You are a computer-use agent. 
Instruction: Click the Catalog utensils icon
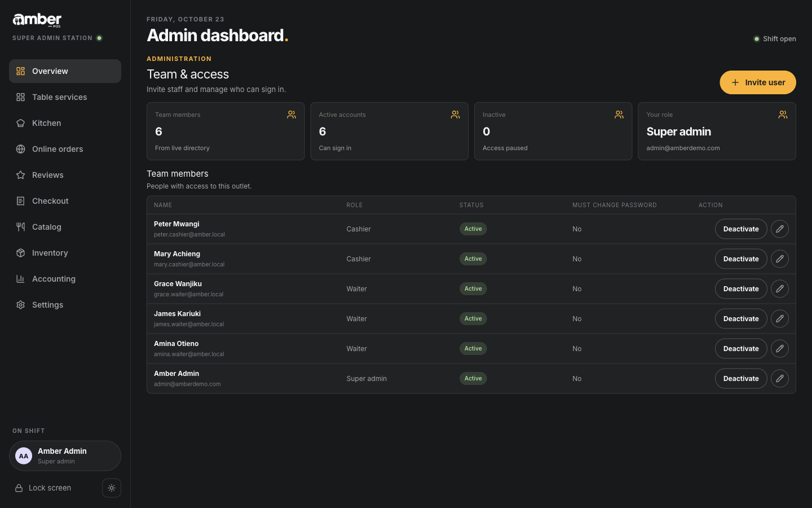click(x=20, y=227)
